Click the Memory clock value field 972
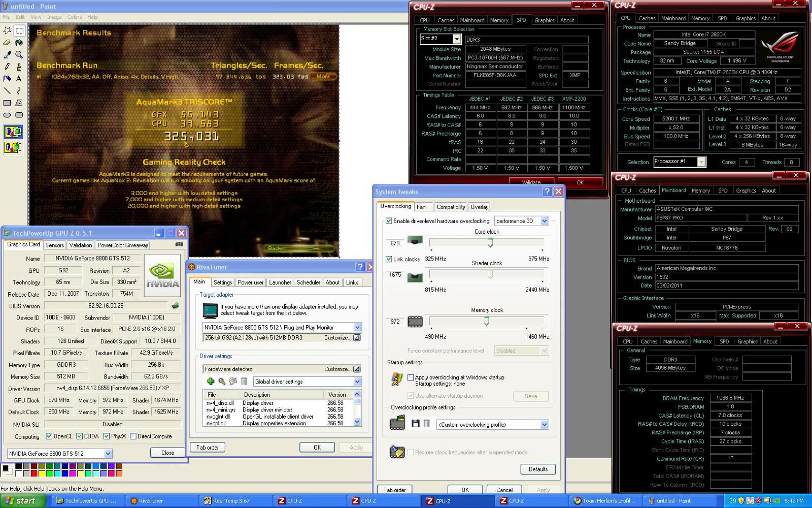This screenshot has height=508, width=812. click(395, 322)
